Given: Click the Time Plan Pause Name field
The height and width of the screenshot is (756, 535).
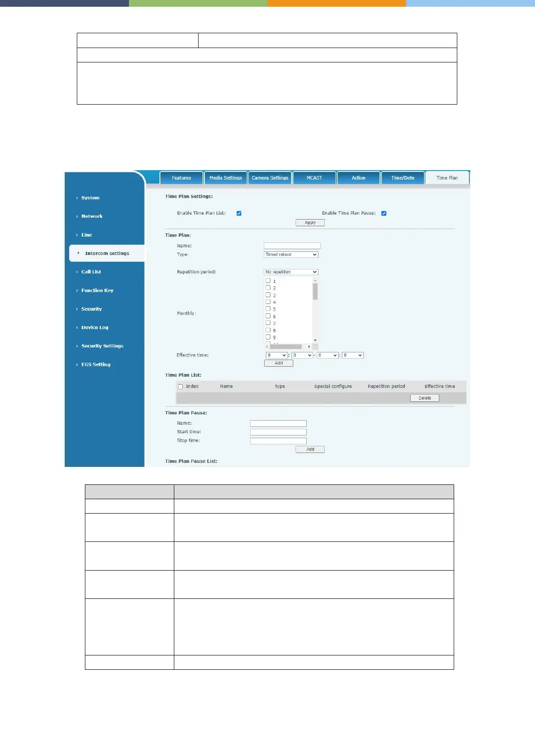Looking at the screenshot, I should [x=279, y=423].
